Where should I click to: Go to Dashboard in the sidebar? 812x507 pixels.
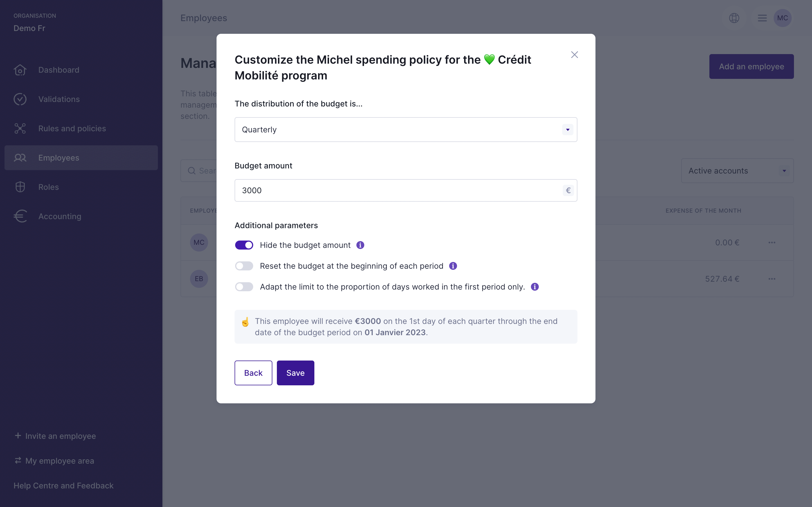click(x=59, y=70)
